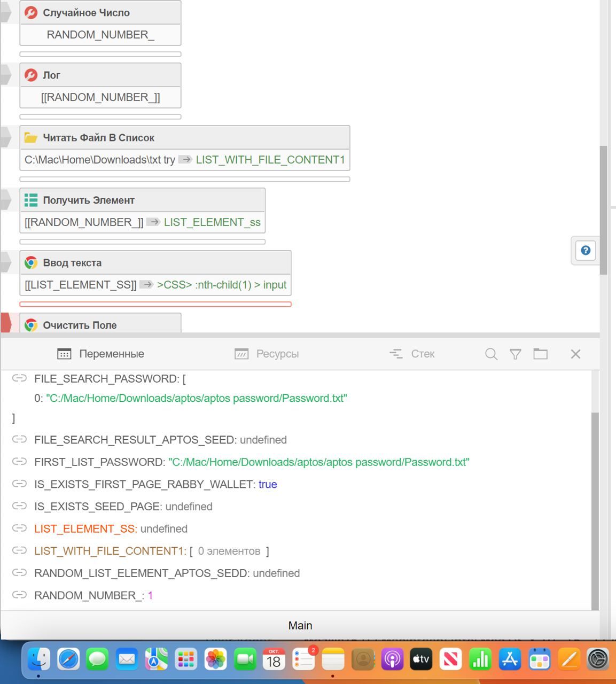The image size is (616, 684).
Task: Click link icon beside FILE_SEARCH_PASSWORD variable
Action: [20, 378]
